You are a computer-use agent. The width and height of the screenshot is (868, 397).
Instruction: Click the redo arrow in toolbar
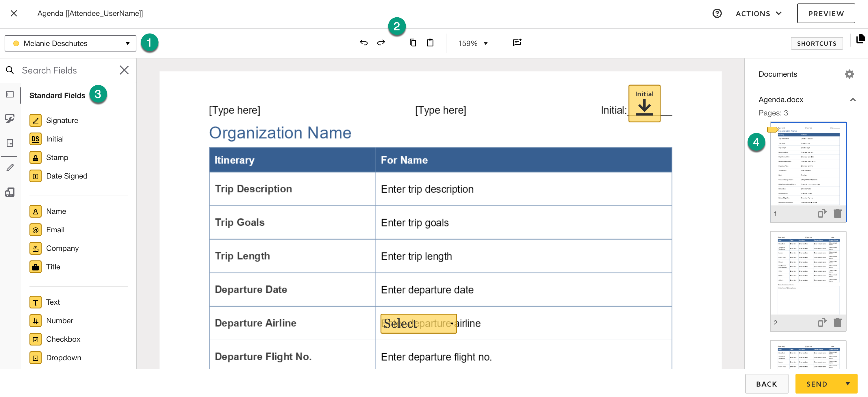381,43
